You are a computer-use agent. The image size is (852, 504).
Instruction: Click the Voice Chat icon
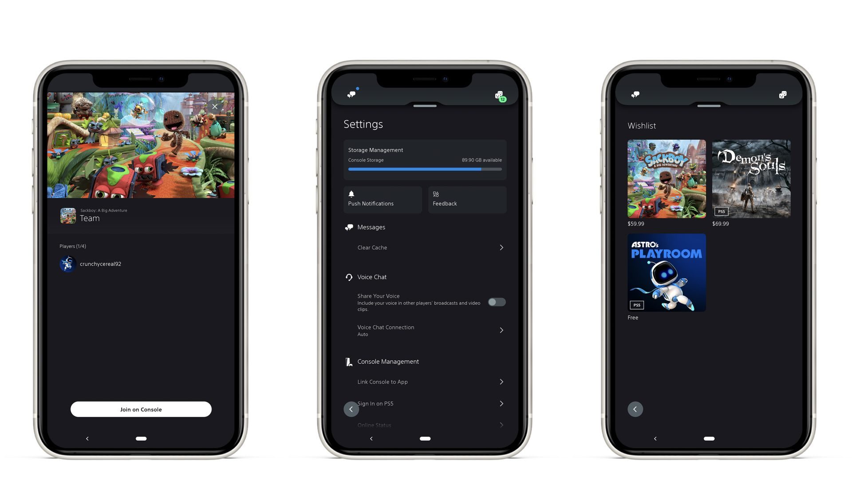coord(349,276)
